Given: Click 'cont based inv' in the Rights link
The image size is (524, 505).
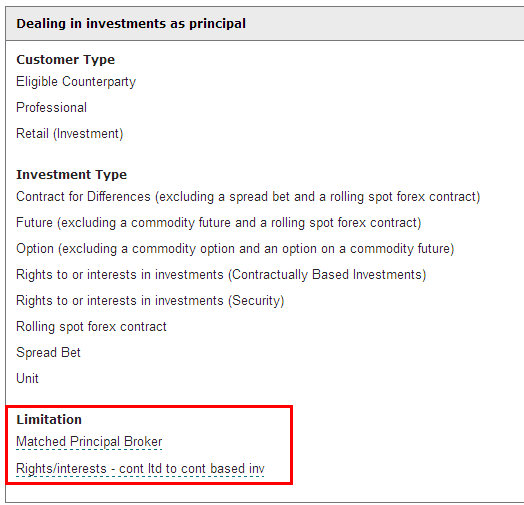Looking at the screenshot, I should tap(223, 468).
